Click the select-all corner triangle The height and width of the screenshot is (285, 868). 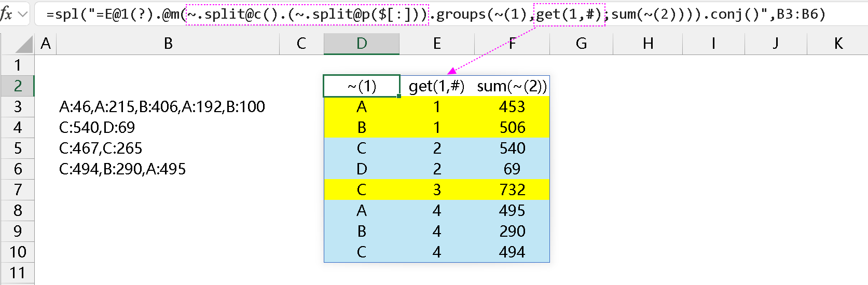tap(24, 45)
